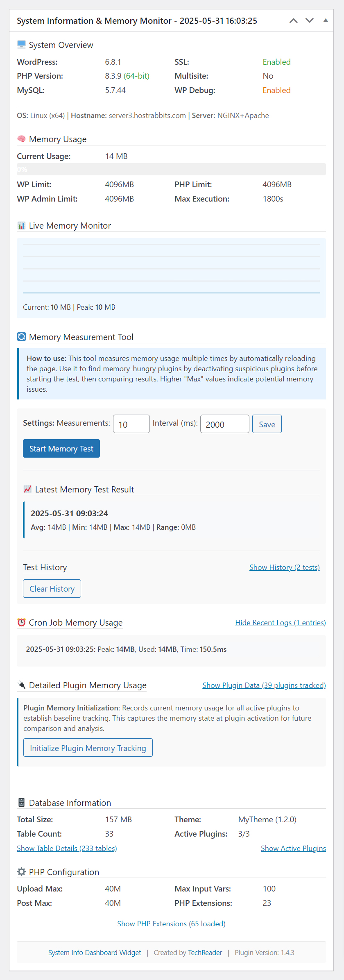Click the Cron Job alarm clock icon
The image size is (344, 980).
[x=21, y=622]
